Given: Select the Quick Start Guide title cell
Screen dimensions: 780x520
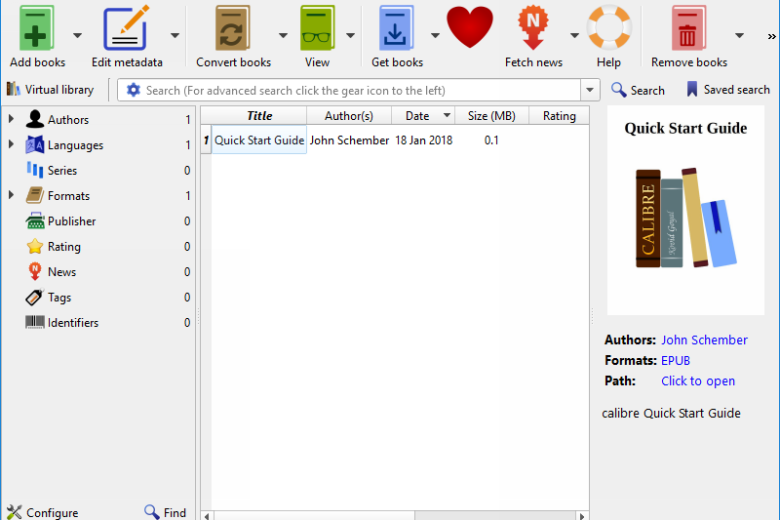Looking at the screenshot, I should (x=259, y=140).
